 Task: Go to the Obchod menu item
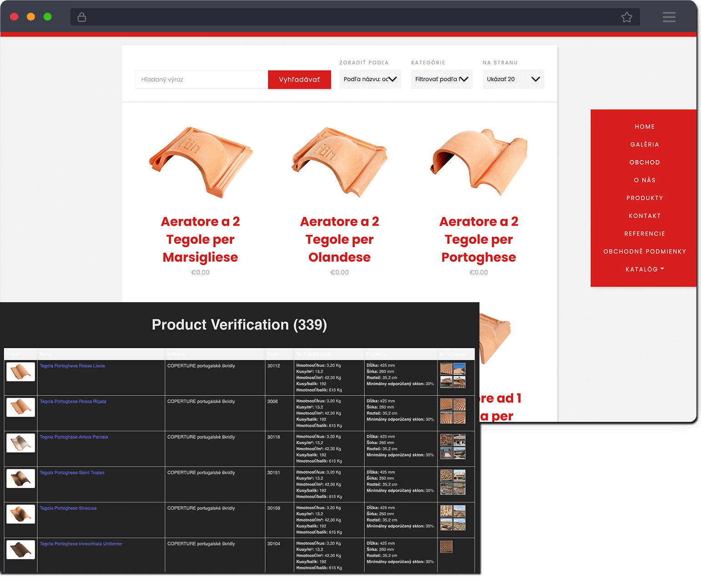click(645, 162)
